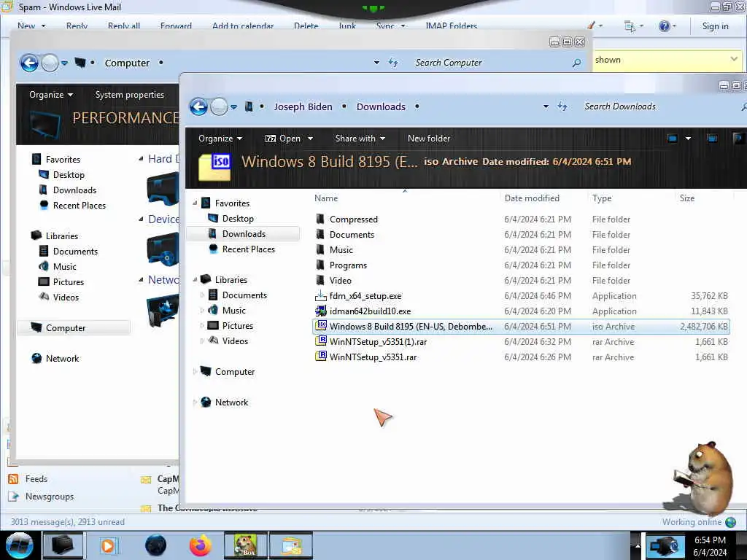
Task: Click Forward in Live Mail toolbar
Action: (x=176, y=26)
